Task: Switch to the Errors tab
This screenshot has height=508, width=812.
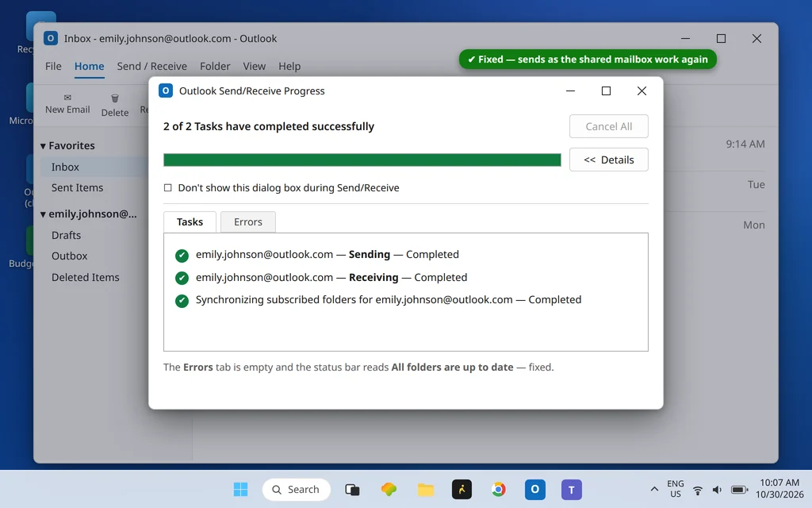Action: pos(248,222)
